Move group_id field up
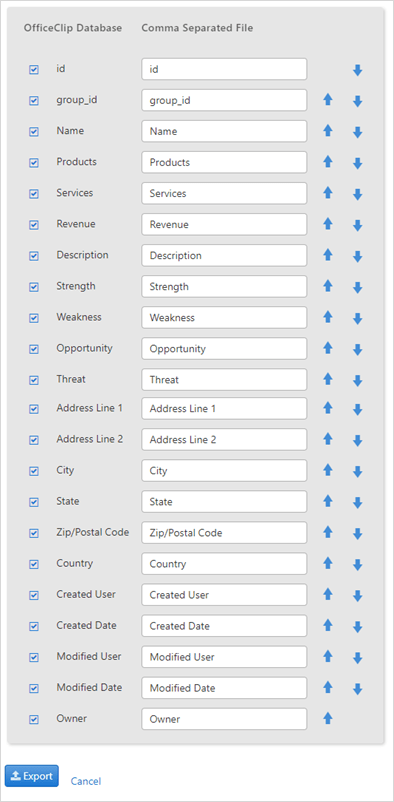Image resolution: width=394 pixels, height=802 pixels. 329,100
